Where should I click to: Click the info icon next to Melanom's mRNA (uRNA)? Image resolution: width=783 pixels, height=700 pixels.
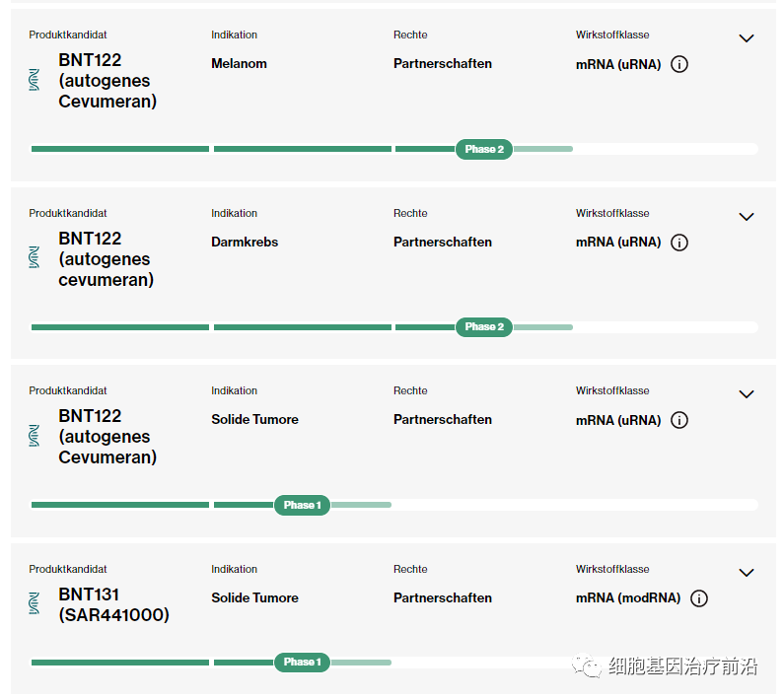679,64
